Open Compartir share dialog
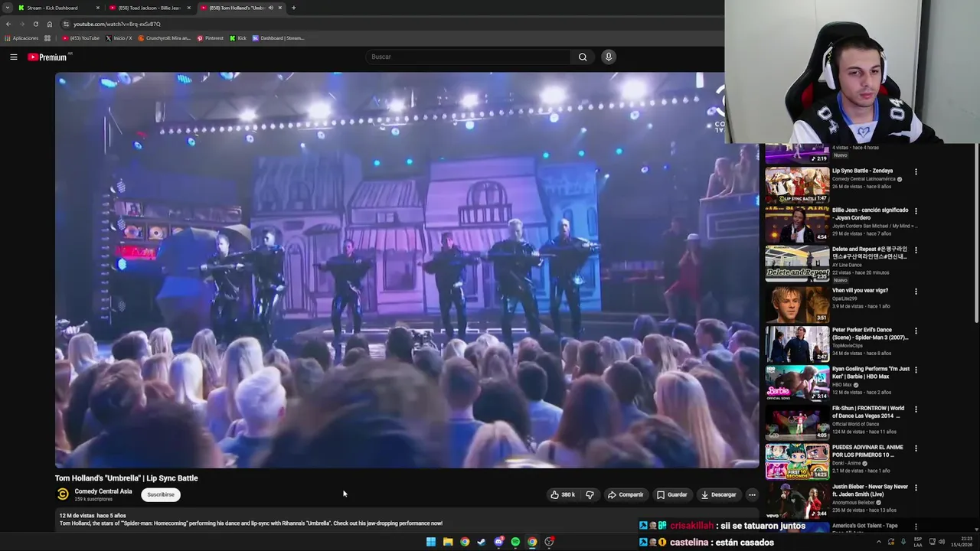 coord(625,494)
